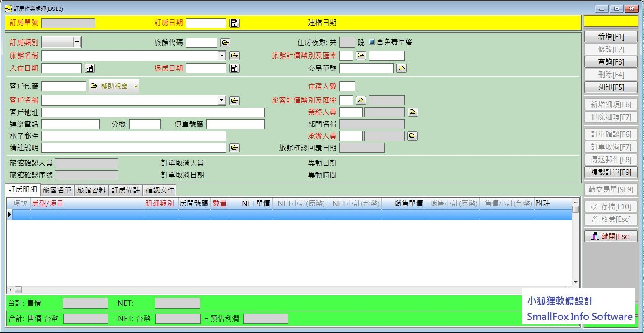The width and height of the screenshot is (644, 333).
Task: Click 修改[F2] button
Action: [x=611, y=49]
